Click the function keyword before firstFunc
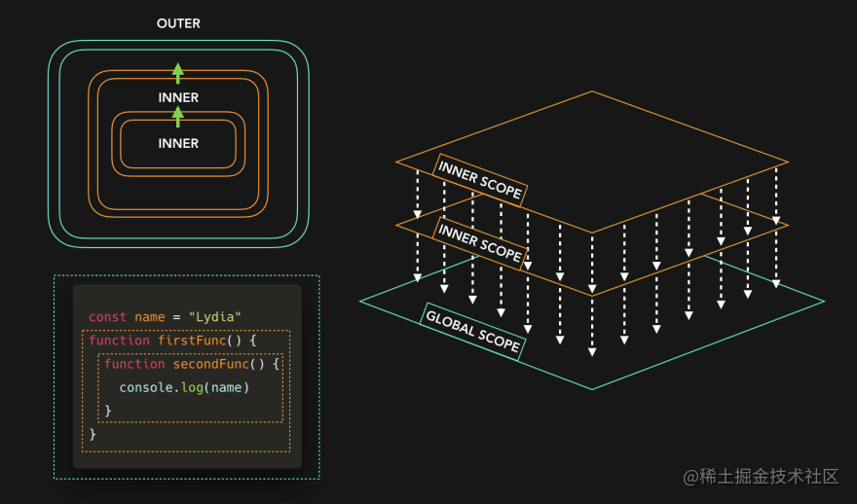The image size is (857, 504). click(x=119, y=341)
